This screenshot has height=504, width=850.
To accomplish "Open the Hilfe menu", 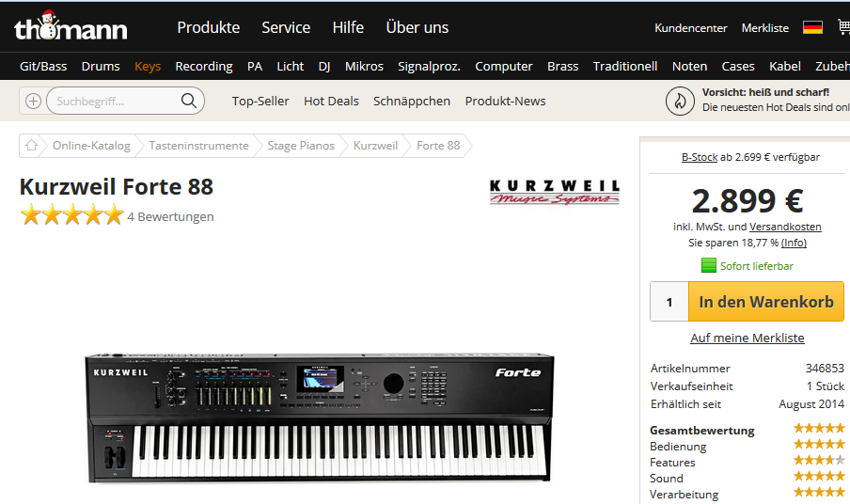I will [348, 27].
